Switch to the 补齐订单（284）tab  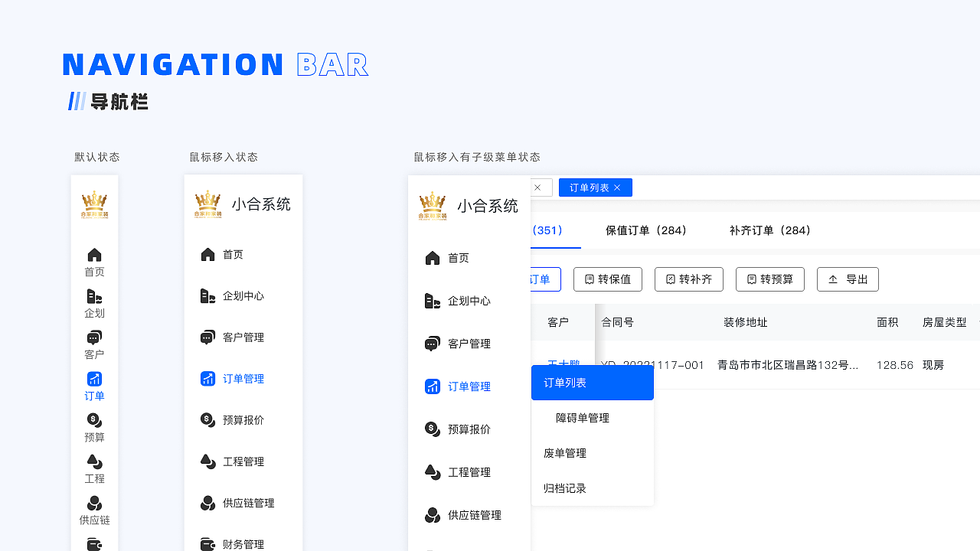[769, 230]
